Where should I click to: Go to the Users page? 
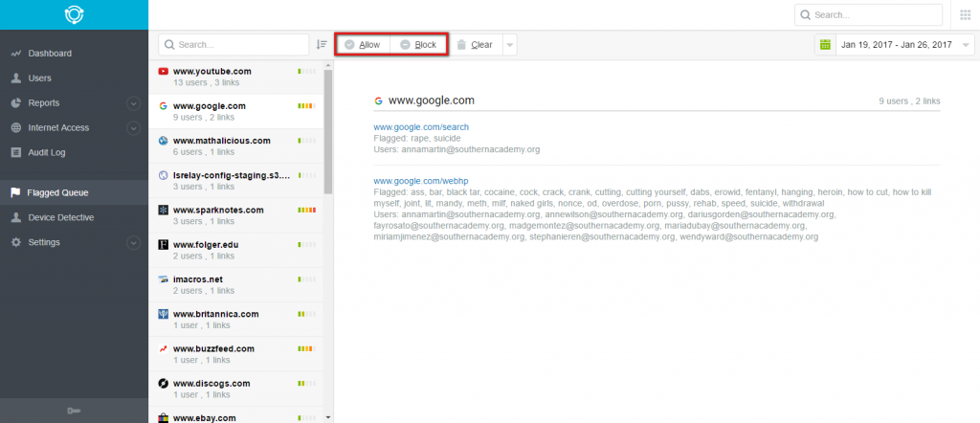coord(74,78)
